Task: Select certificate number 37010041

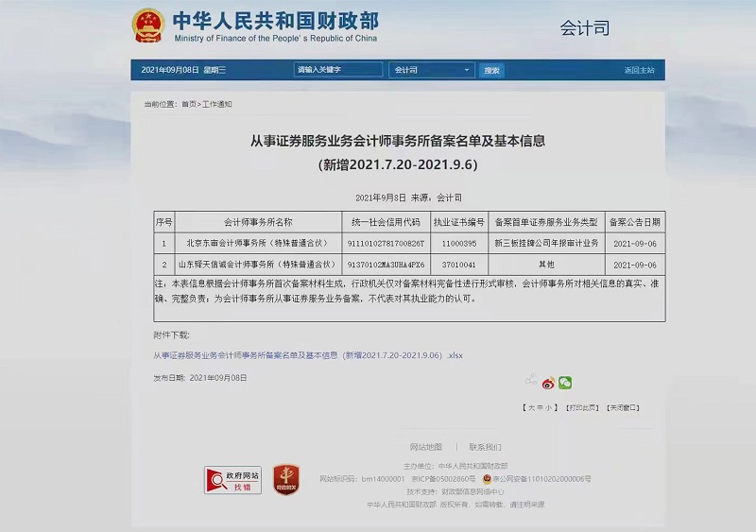Action: (x=459, y=265)
